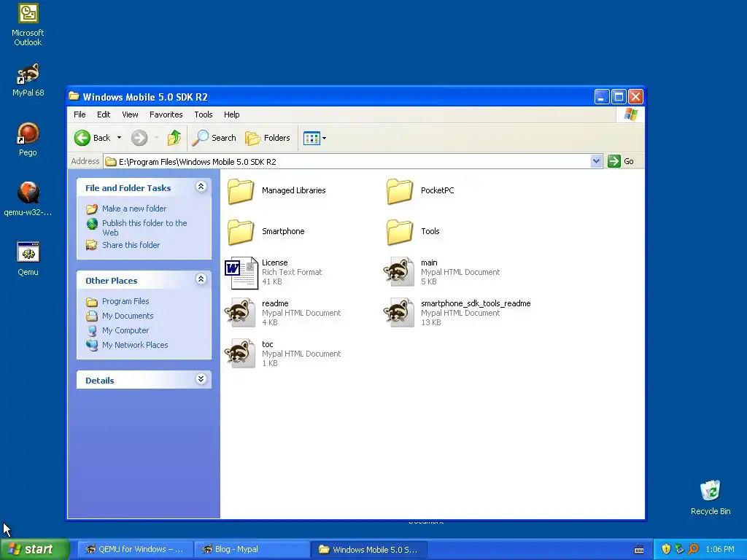747x560 pixels.
Task: Switch to QEMU for Windows taskbar button
Action: 135,550
